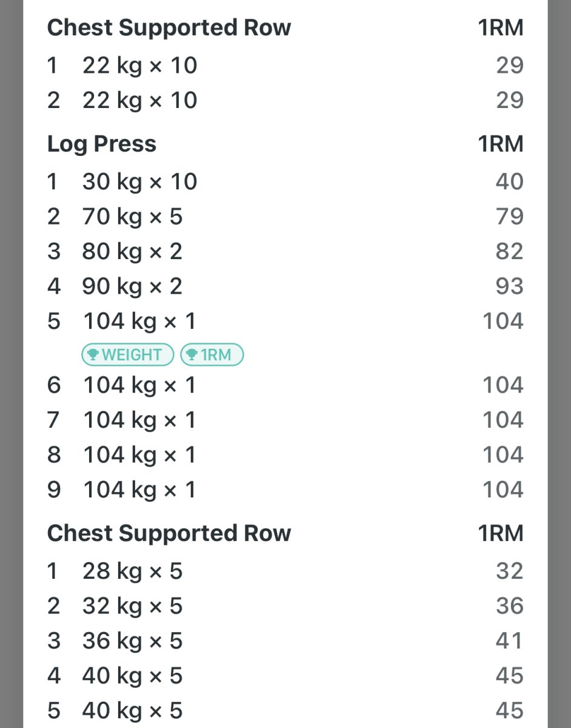Select set 9 of 104 kg × 1
Screen dimensions: 571x728
click(139, 490)
